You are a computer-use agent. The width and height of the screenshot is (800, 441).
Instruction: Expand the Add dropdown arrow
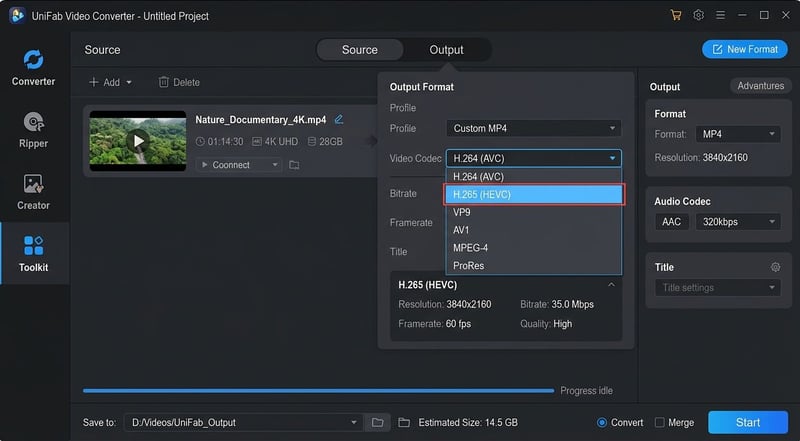coord(129,82)
